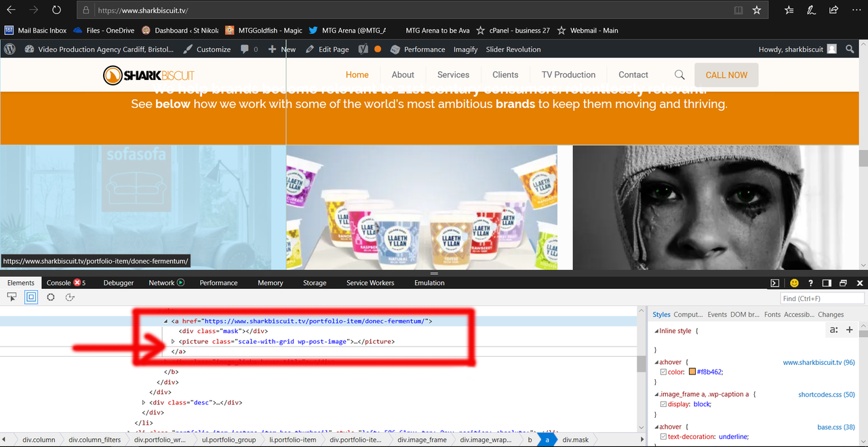Open the #f8b462 color swatch picker
The image size is (868, 447).
point(692,372)
